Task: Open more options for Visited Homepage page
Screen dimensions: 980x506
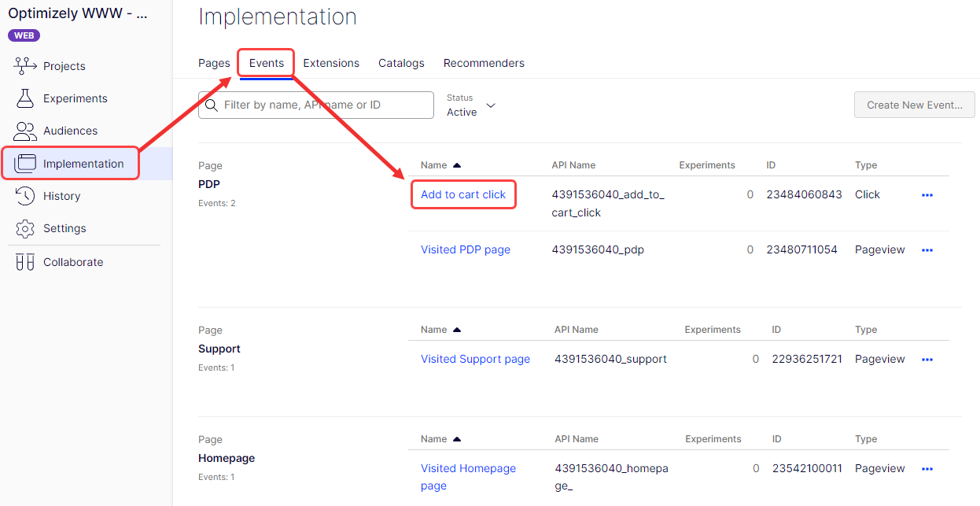Action: pyautogui.click(x=927, y=469)
